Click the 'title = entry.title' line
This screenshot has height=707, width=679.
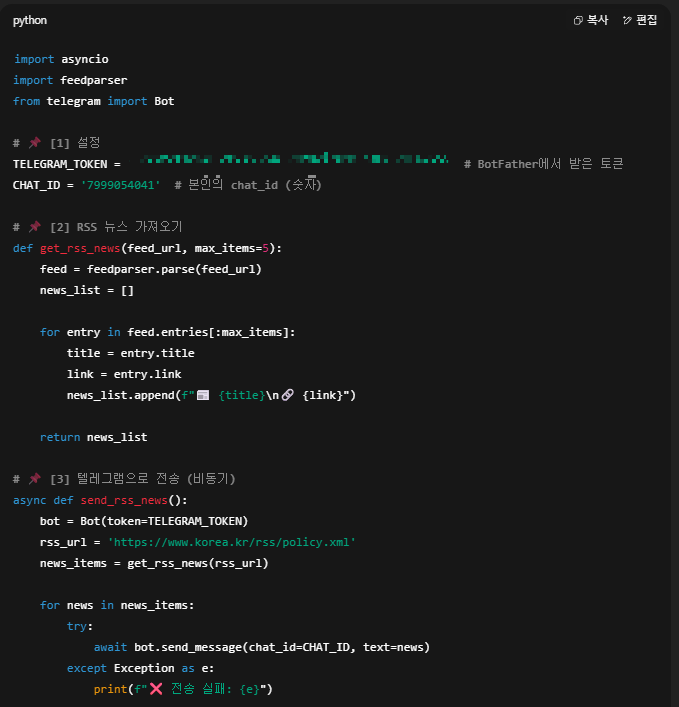click(131, 353)
